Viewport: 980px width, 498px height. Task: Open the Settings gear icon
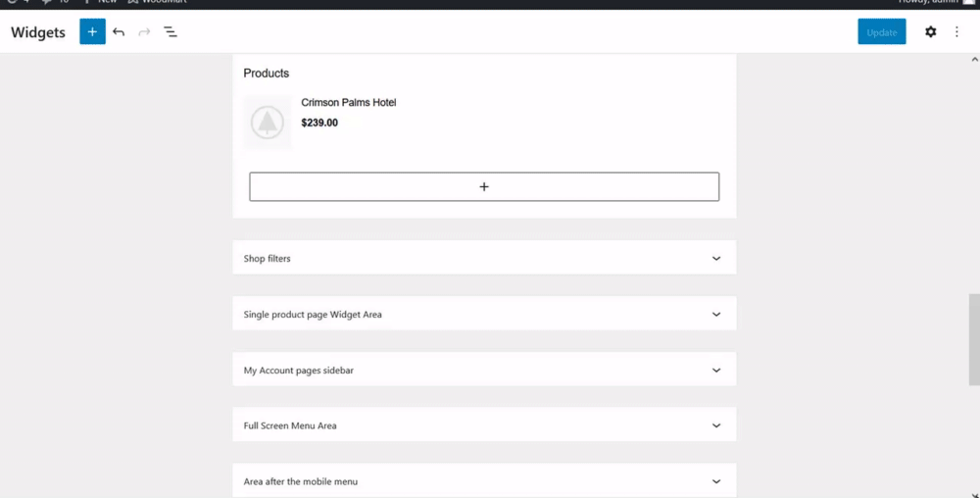pos(930,32)
